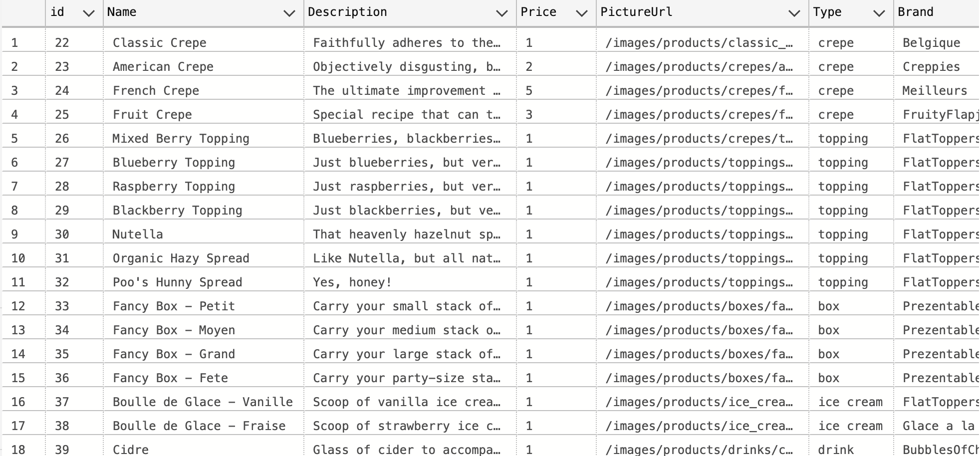
Task: Select the Brand column header
Action: pos(915,12)
